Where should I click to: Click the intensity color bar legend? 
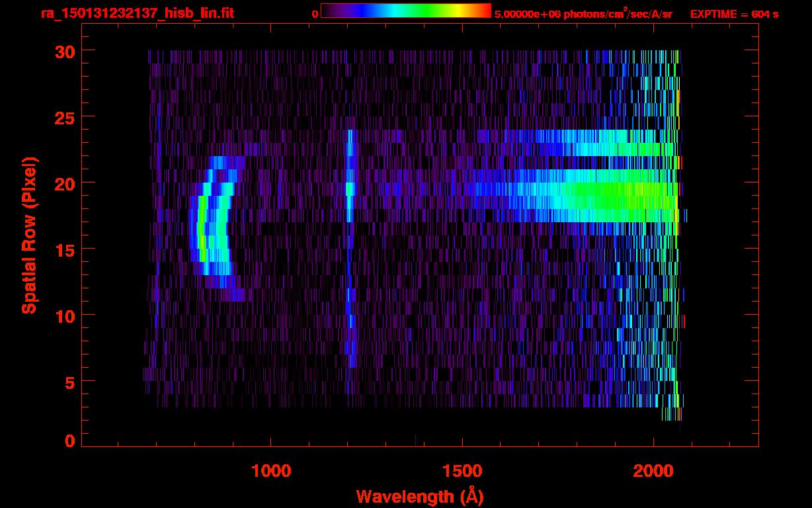coord(406,11)
